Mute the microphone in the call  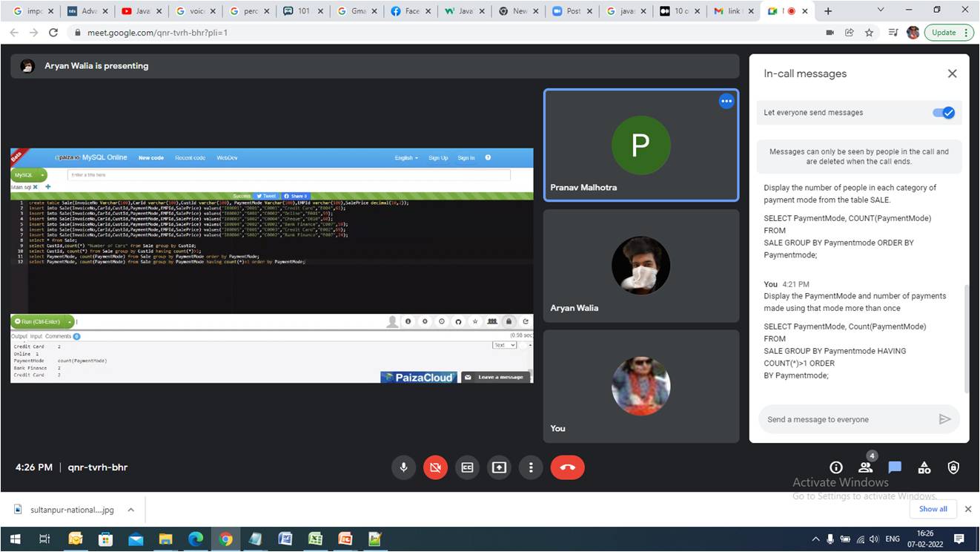coord(404,467)
